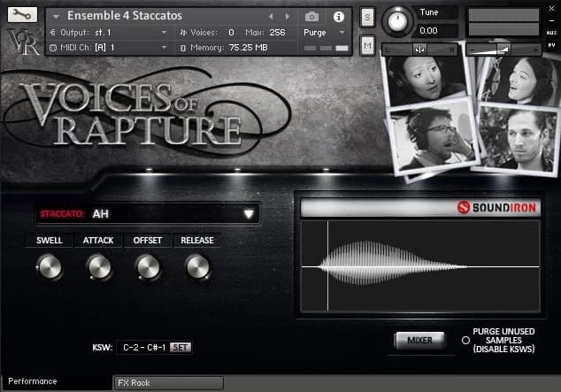Click the Soundiron logo

click(x=497, y=207)
